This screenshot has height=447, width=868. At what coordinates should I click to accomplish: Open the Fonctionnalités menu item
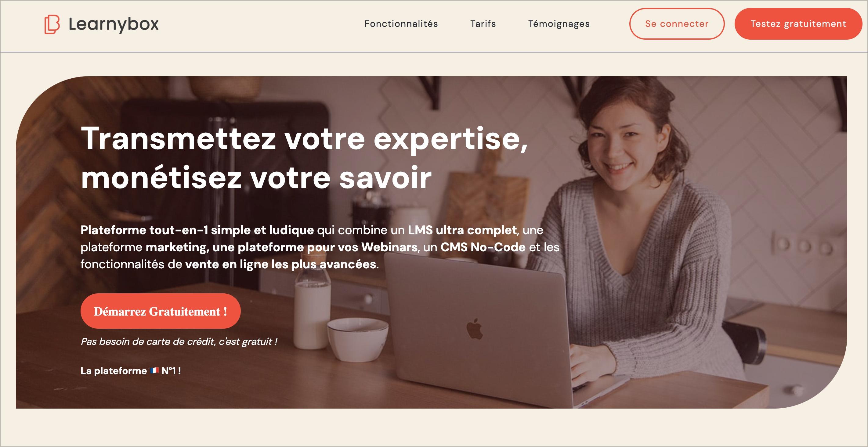click(x=401, y=24)
